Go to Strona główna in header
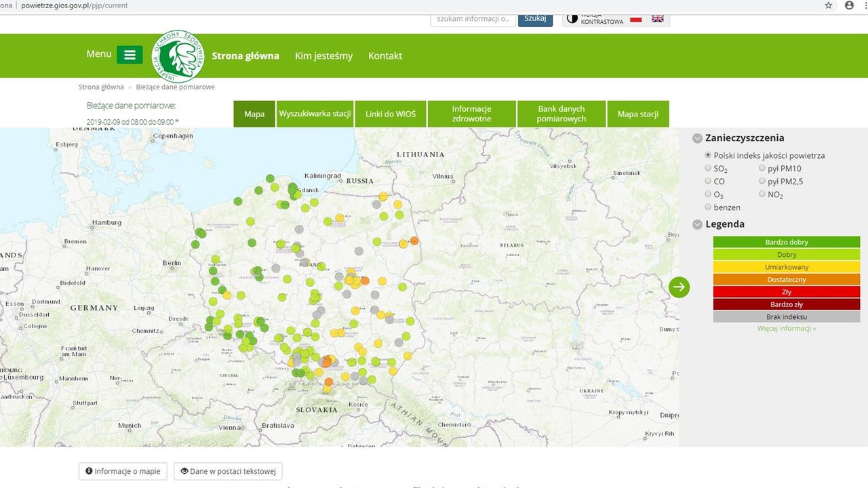Viewport: 868px width, 488px height. (245, 56)
